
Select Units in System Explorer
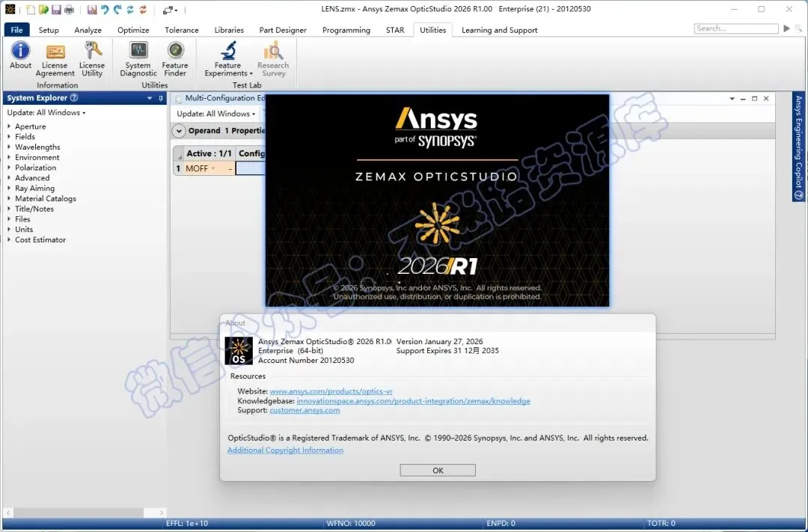pos(24,230)
